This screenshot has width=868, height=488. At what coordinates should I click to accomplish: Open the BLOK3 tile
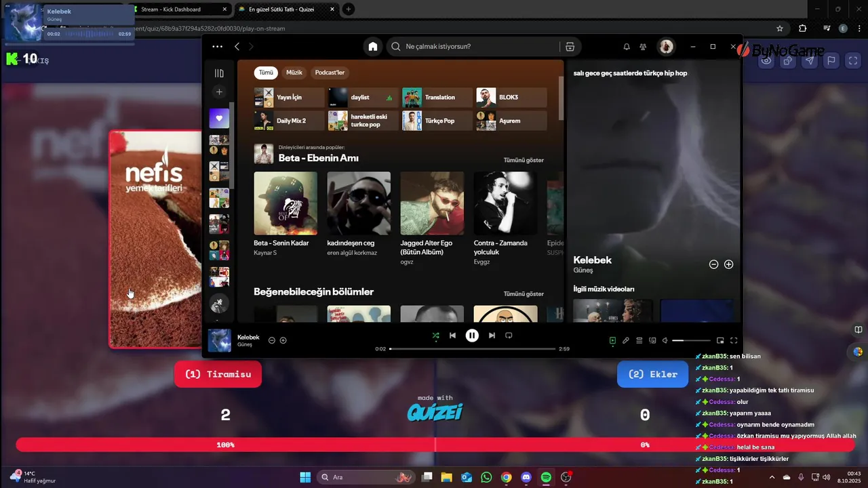coord(511,98)
